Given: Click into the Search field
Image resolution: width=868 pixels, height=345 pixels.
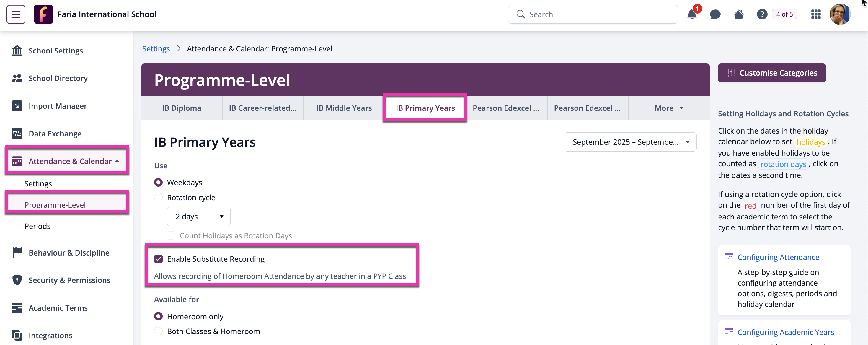Looking at the screenshot, I should [593, 14].
